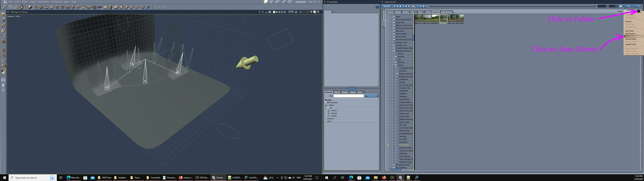Click the fire primitive icon
This screenshot has height=181, width=644.
pyautogui.click(x=84, y=7)
